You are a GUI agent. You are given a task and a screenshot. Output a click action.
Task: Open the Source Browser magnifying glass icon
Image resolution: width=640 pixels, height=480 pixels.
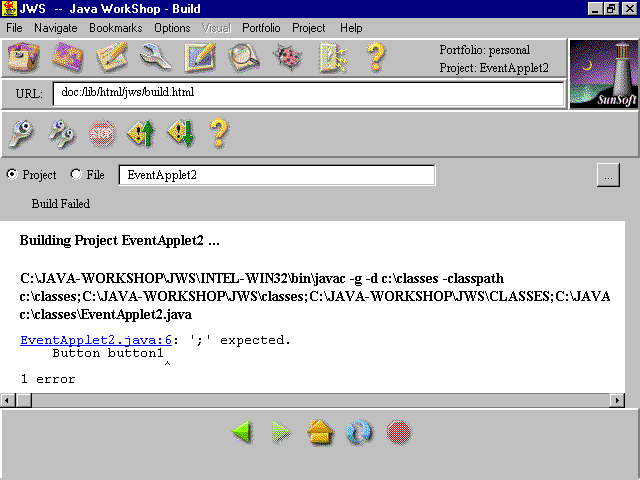(x=244, y=58)
